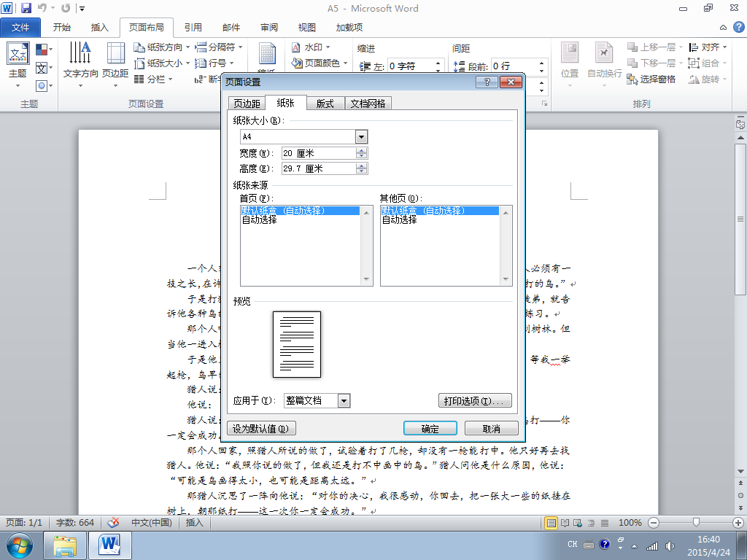Open the Insert (插入) tab
The width and height of the screenshot is (747, 560).
(99, 28)
